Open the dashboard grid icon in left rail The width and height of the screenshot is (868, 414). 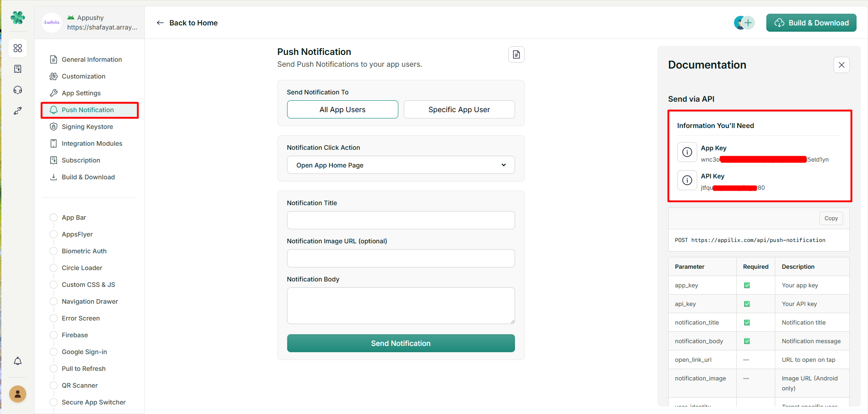(x=18, y=48)
